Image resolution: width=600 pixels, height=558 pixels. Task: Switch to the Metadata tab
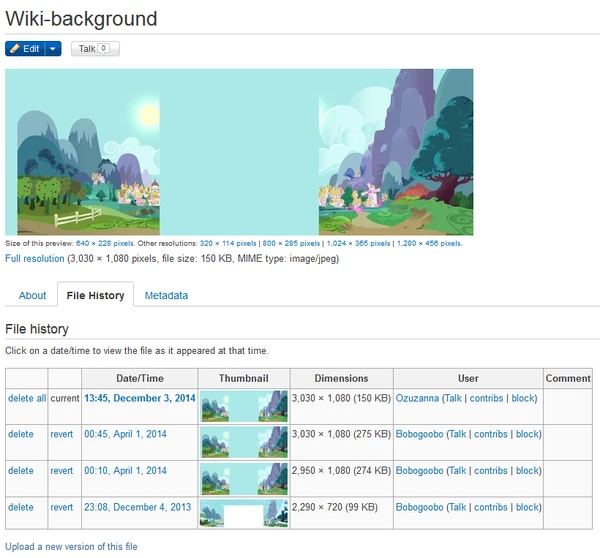pyautogui.click(x=166, y=295)
